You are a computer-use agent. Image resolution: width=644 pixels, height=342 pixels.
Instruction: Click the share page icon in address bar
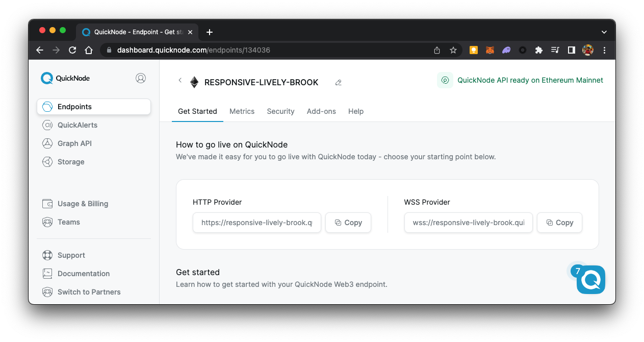point(437,50)
